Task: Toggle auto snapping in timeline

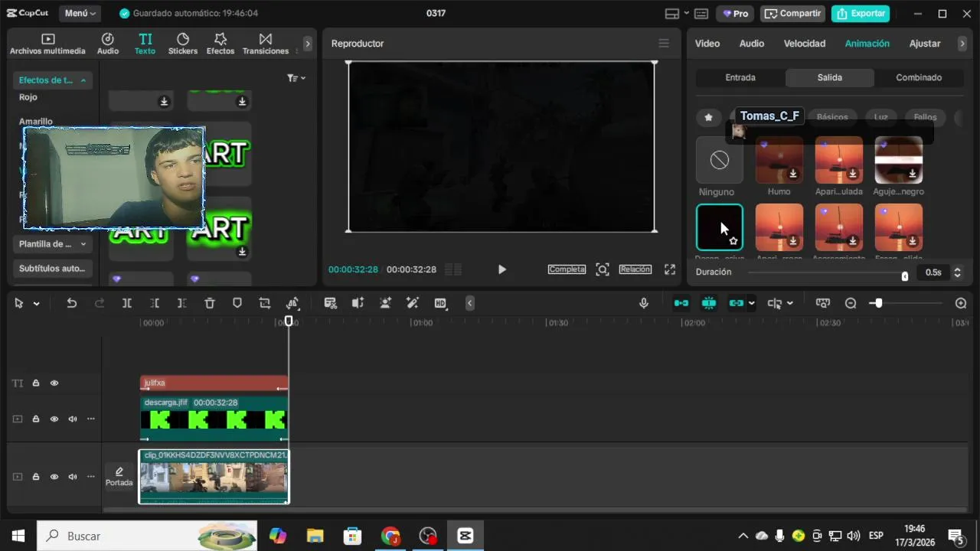Action: coord(709,303)
